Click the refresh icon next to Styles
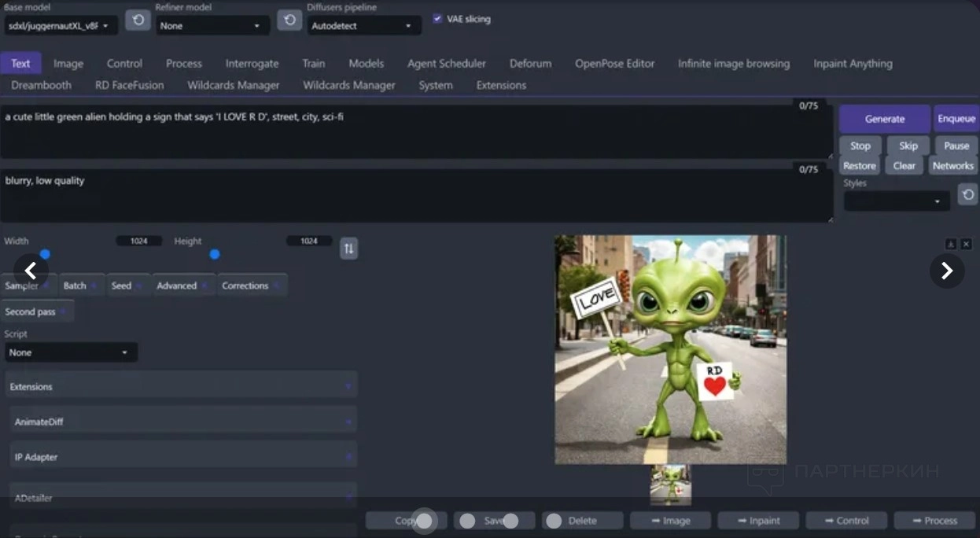This screenshot has height=538, width=980. pyautogui.click(x=967, y=194)
